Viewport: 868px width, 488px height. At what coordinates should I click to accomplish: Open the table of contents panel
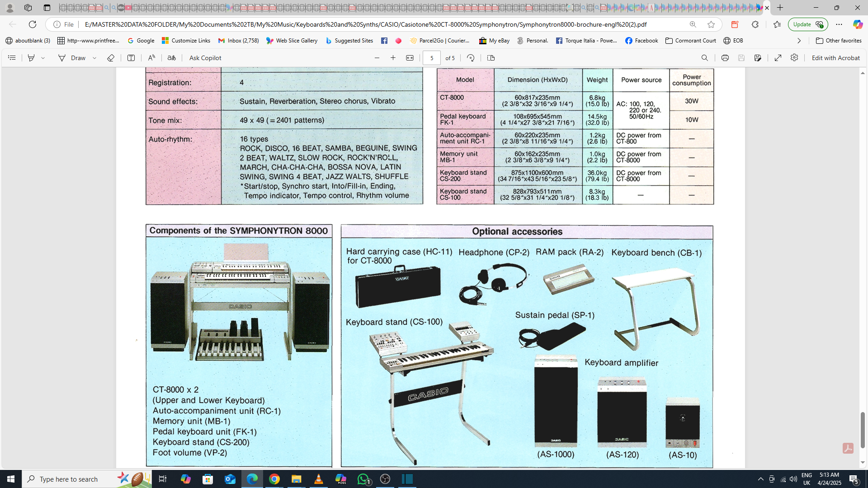12,58
